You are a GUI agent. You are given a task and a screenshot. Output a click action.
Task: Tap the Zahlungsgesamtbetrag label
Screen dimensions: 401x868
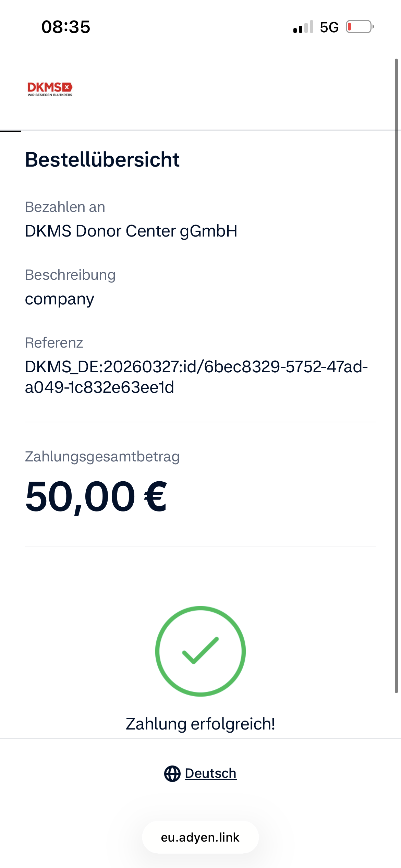(102, 457)
